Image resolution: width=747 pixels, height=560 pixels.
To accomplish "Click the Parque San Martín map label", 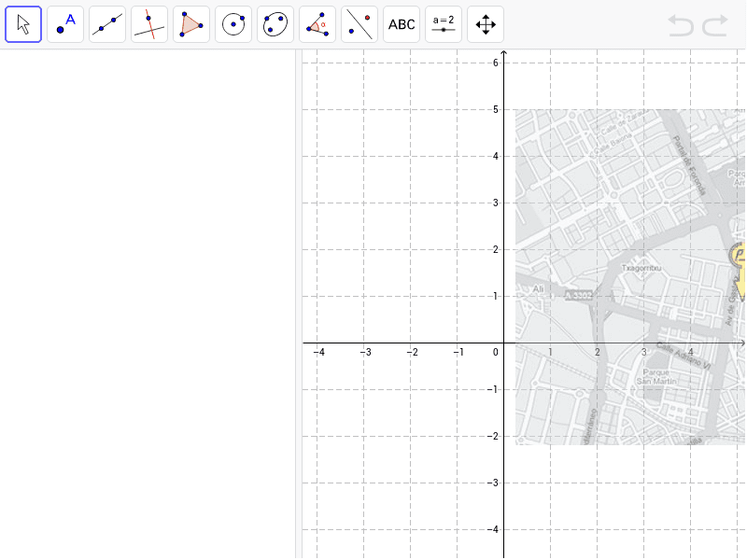I will (x=656, y=377).
